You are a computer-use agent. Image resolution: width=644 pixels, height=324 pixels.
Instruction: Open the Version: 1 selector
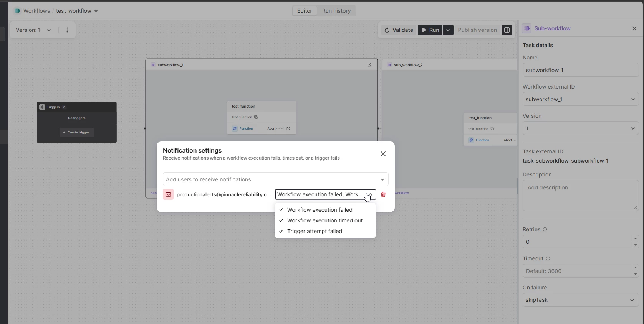pos(33,30)
